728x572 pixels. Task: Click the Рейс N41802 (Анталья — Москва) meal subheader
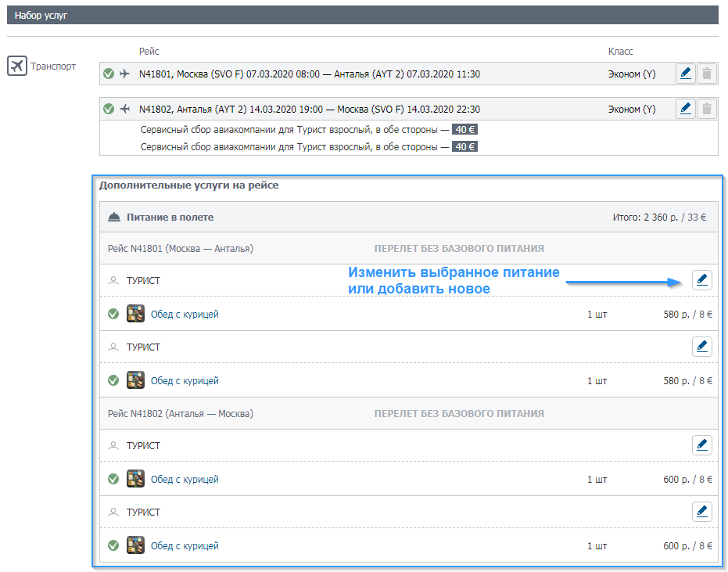point(181,413)
